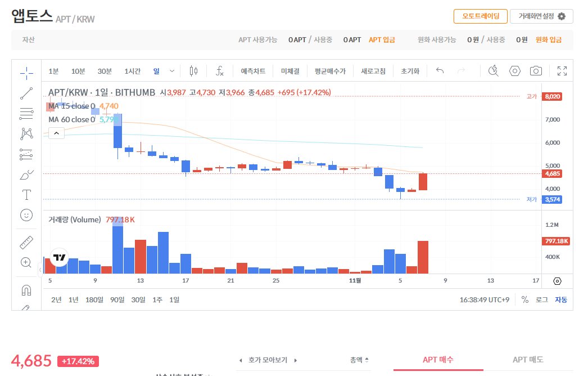This screenshot has height=376, width=588.
Task: Select the 일 daily interval
Action: [x=156, y=71]
